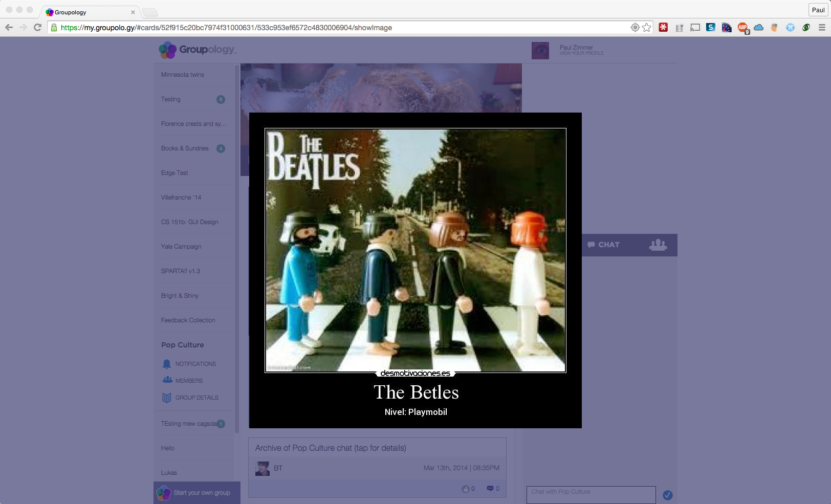
Task: Open Group Details book icon
Action: coord(166,398)
